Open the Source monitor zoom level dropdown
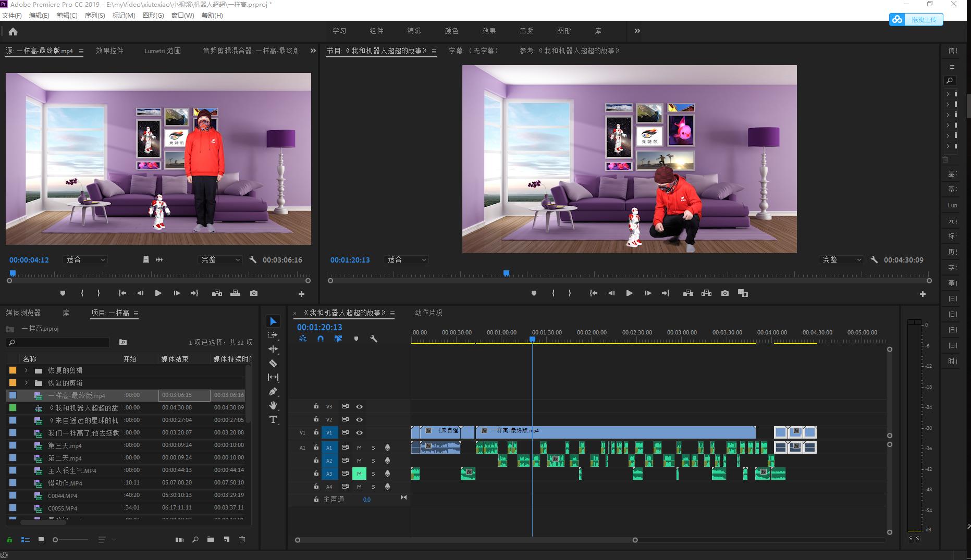Screen dimensions: 971x560 (x=85, y=259)
